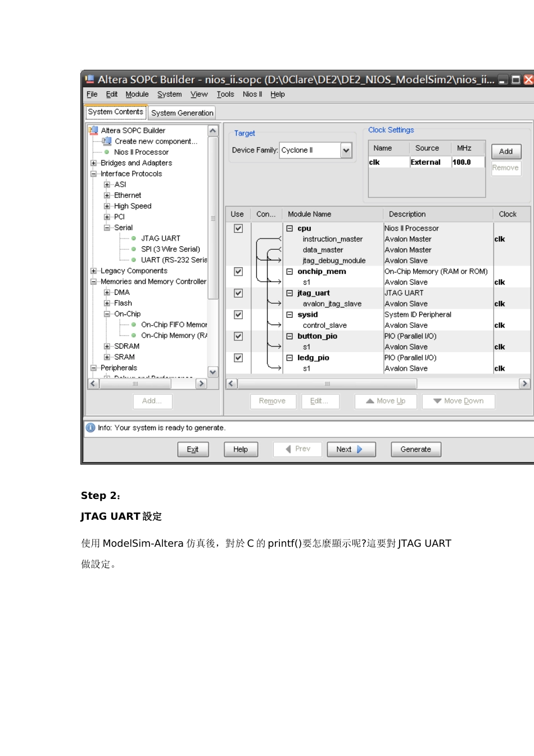Click the Generate button
Screen dimensions: 534x756
416,449
